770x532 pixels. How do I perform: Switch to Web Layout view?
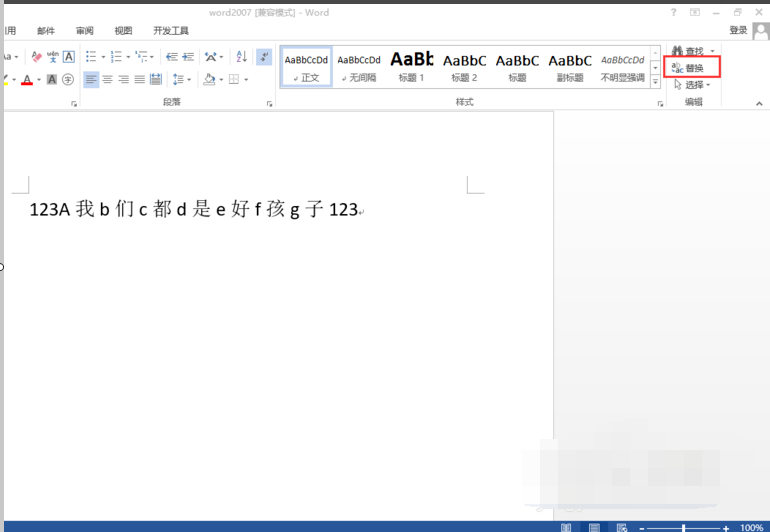click(622, 527)
